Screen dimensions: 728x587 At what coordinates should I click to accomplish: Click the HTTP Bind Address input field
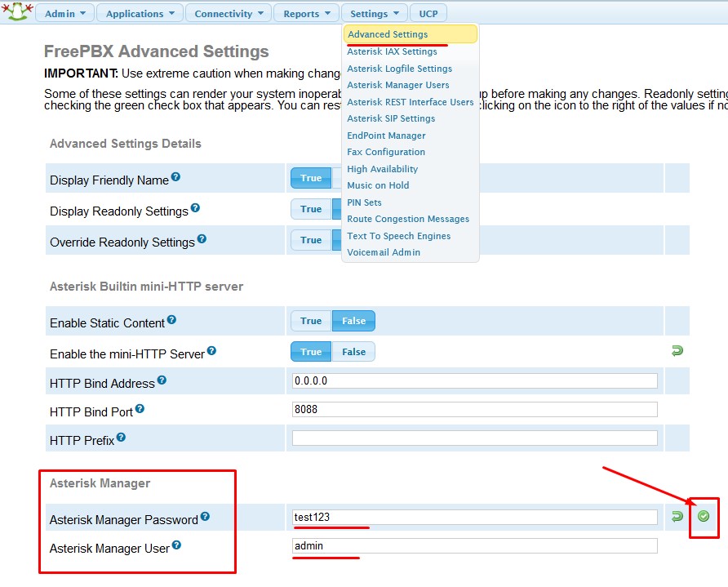tap(474, 381)
